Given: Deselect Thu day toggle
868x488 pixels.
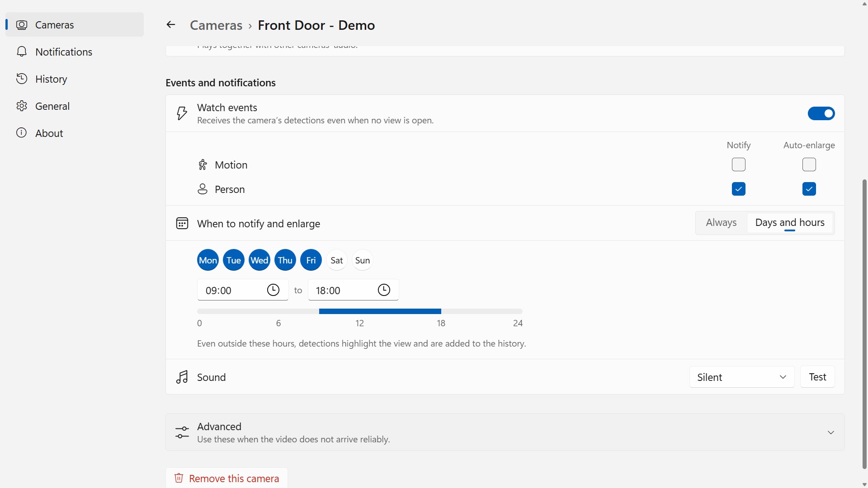Looking at the screenshot, I should (x=285, y=260).
